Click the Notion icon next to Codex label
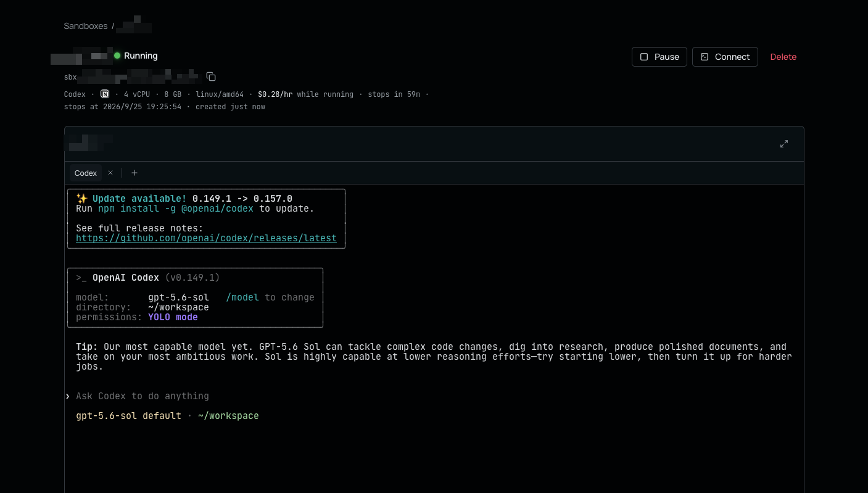Viewport: 868px width, 493px height. pos(105,94)
